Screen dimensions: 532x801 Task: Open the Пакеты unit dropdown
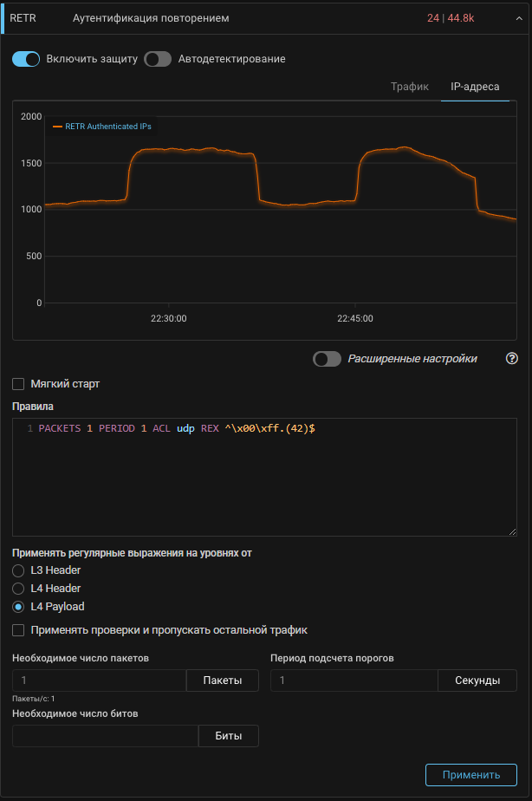tap(223, 681)
